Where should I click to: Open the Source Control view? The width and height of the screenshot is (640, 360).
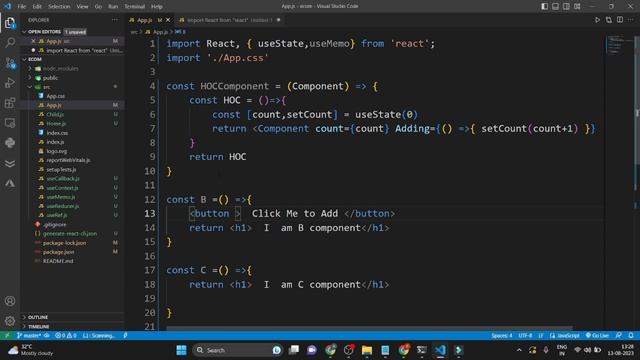(x=10, y=63)
